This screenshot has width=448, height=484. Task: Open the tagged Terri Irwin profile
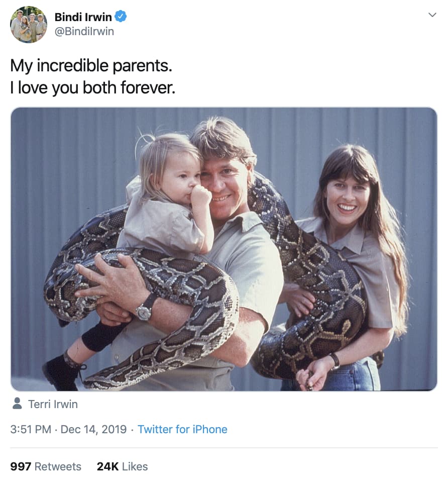coord(53,404)
